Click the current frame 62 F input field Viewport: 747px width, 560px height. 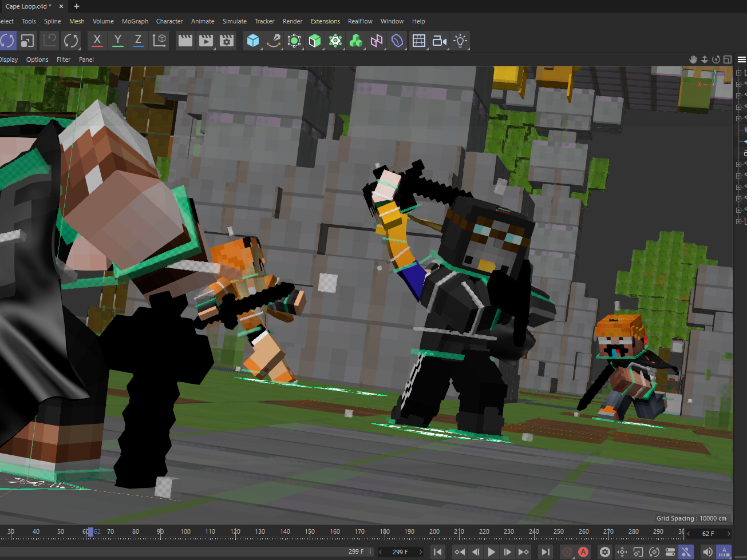[708, 534]
